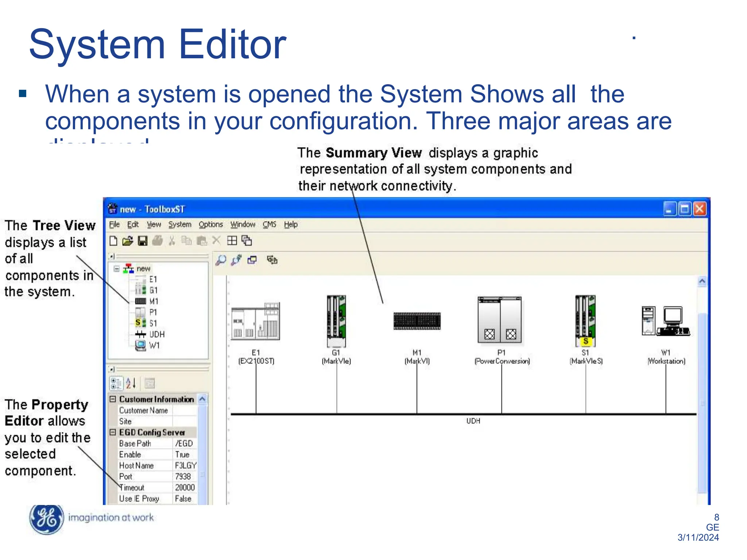This screenshot has width=747, height=560.
Task: Click the Save disk toolbar icon
Action: click(143, 241)
